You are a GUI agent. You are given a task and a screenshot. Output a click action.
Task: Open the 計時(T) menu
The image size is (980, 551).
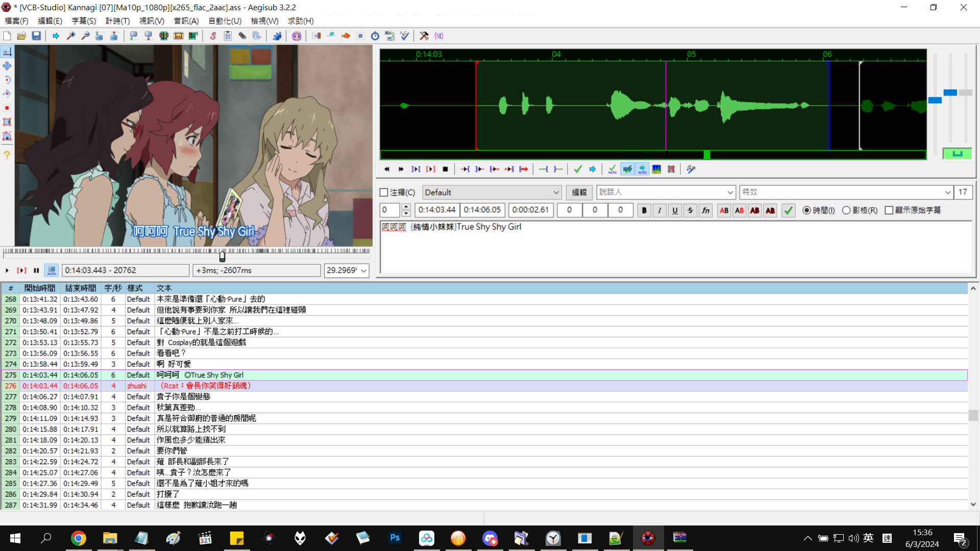coord(117,21)
